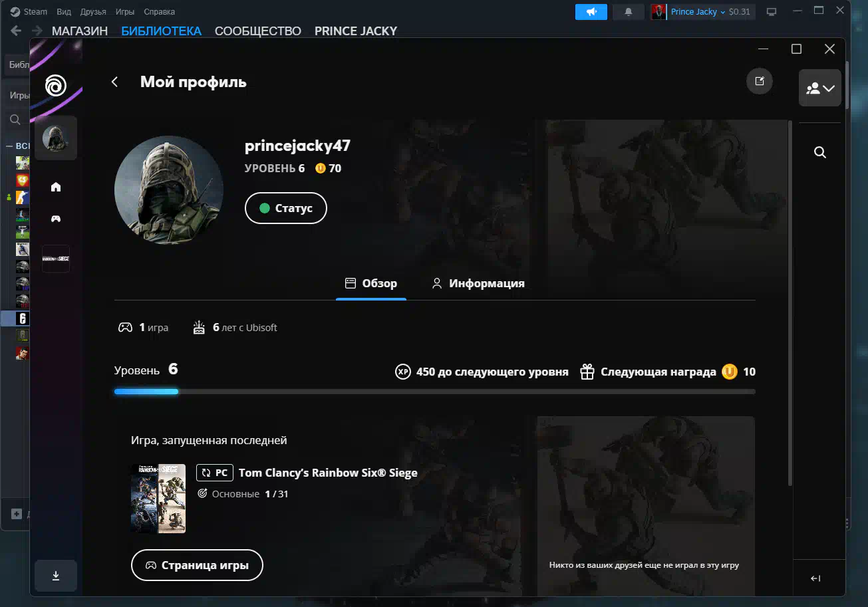Image resolution: width=868 pixels, height=607 pixels.
Task: Click the edit profile icon
Action: pyautogui.click(x=760, y=81)
